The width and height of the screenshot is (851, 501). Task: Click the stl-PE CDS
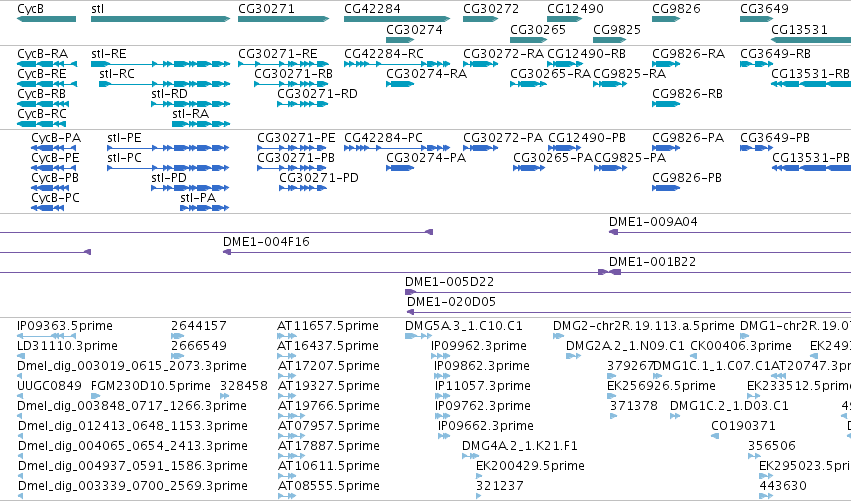168,148
